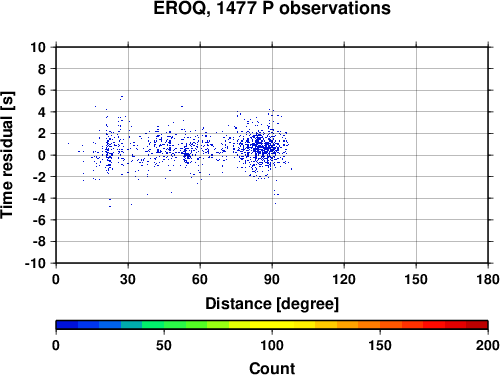This screenshot has width=500, height=375.
Task: Click the dark blue end of colorbar
Action: click(x=67, y=325)
